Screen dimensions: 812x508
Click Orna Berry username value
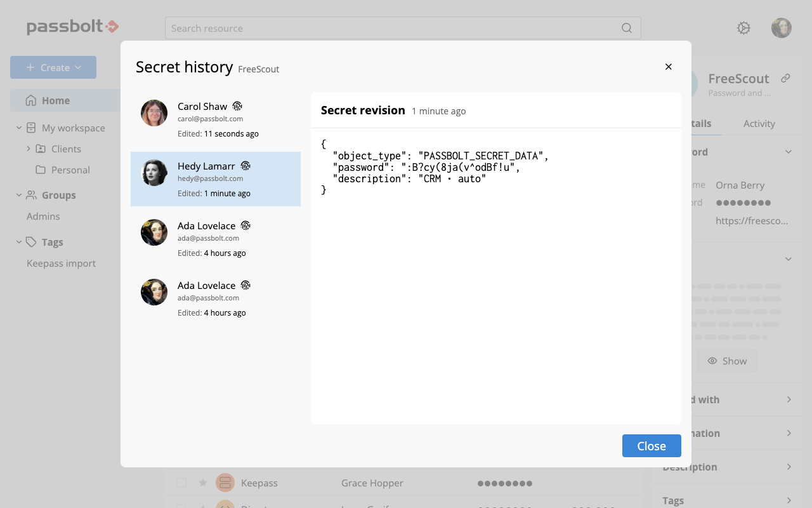740,185
